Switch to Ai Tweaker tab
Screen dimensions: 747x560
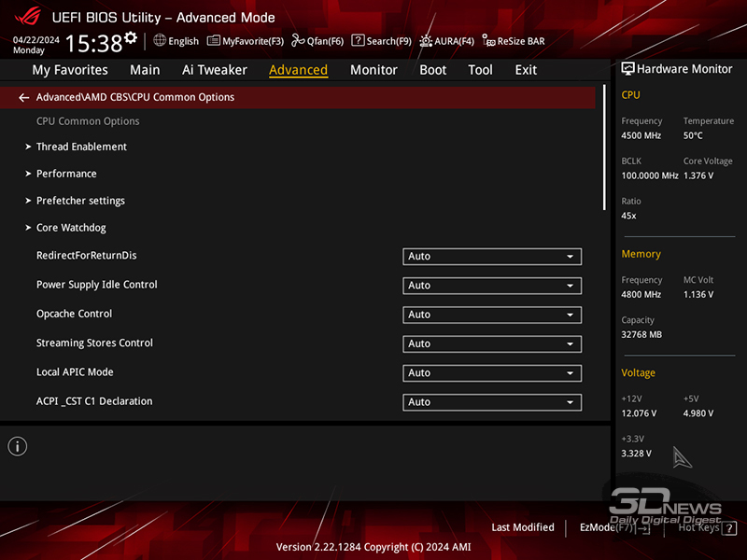point(215,70)
